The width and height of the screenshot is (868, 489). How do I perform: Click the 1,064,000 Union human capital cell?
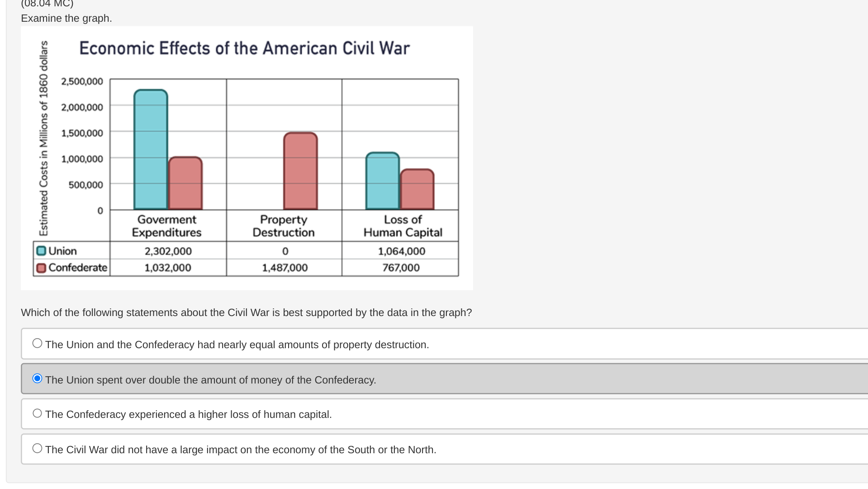pos(401,251)
